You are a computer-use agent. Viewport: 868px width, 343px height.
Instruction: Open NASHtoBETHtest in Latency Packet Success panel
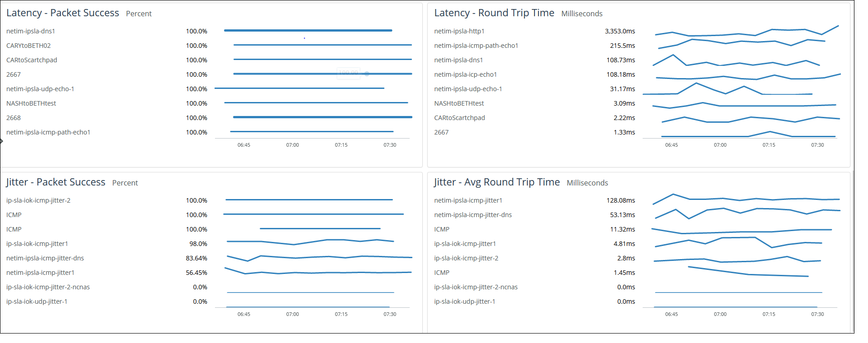pos(31,103)
